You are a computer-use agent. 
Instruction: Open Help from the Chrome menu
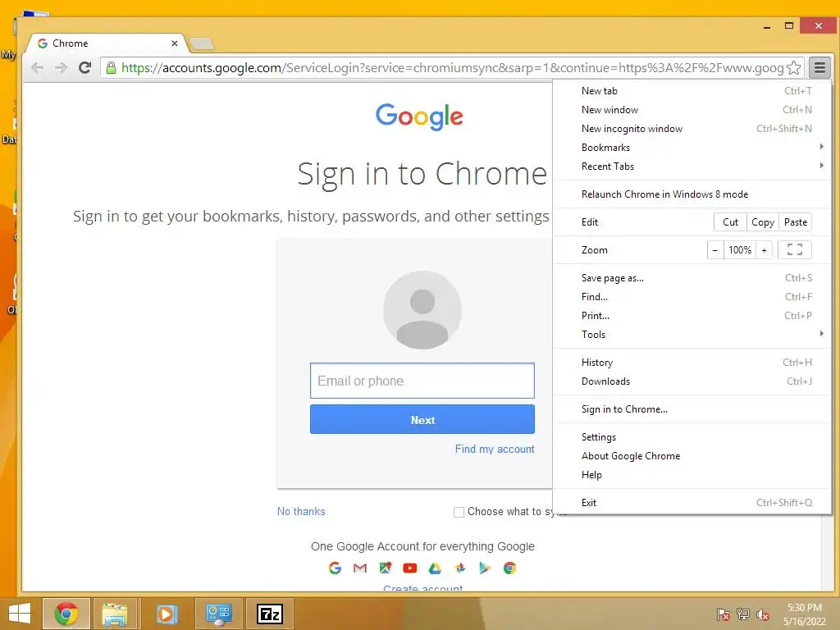click(692, 475)
